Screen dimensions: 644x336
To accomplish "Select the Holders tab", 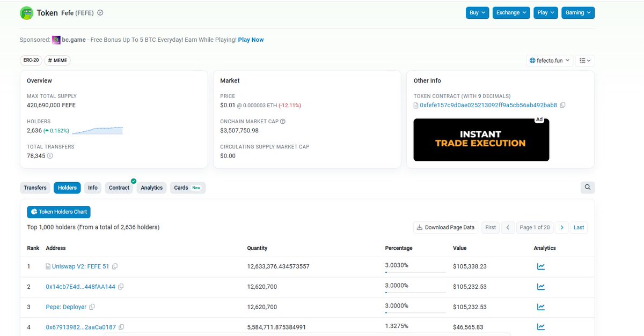I will 67,188.
